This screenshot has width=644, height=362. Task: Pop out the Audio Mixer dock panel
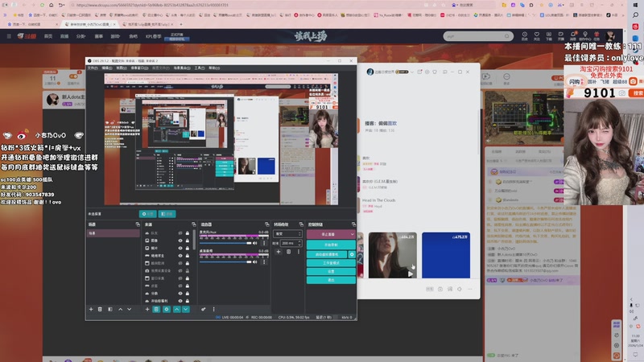(x=267, y=224)
